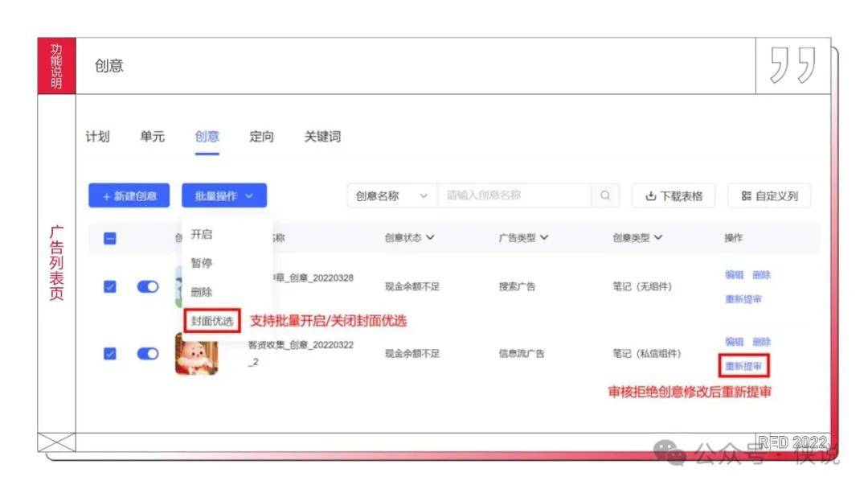
Task: Click the 信息流广告 cell
Action: tap(522, 353)
